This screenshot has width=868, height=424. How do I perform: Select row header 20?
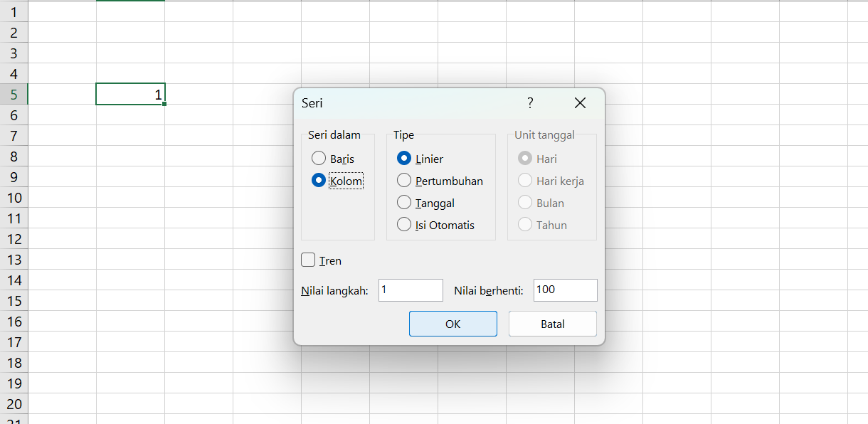point(14,403)
